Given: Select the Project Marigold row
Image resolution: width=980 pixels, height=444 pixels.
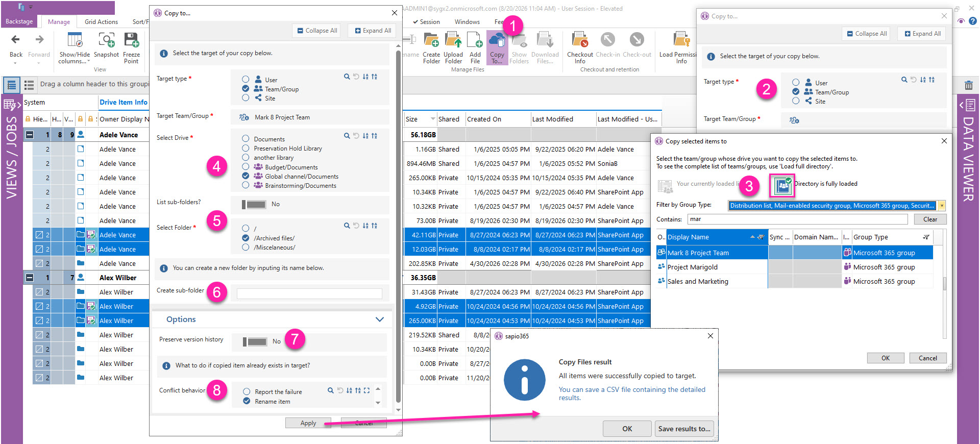Looking at the screenshot, I should [x=795, y=267].
